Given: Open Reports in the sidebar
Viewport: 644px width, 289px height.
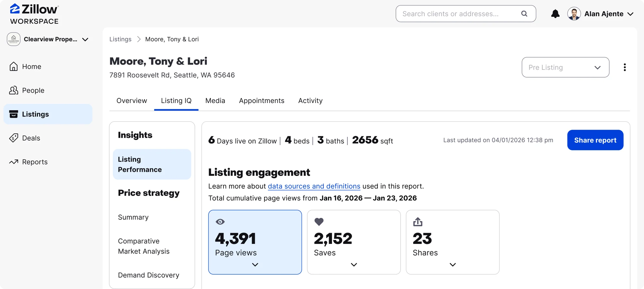Looking at the screenshot, I should [48, 162].
